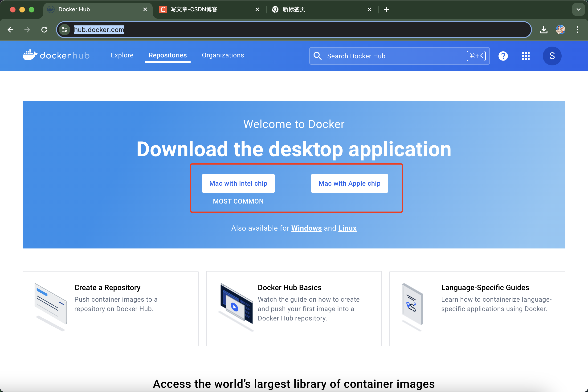Click the hub.docker.com address bar
Image resolution: width=588 pixels, height=392 pixels.
click(294, 30)
